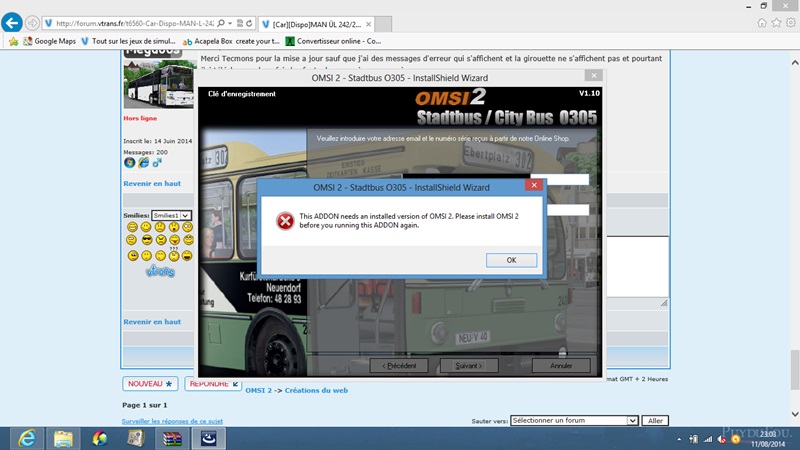Click the Suivant button in the wizard
The image size is (800, 450).
(x=469, y=366)
